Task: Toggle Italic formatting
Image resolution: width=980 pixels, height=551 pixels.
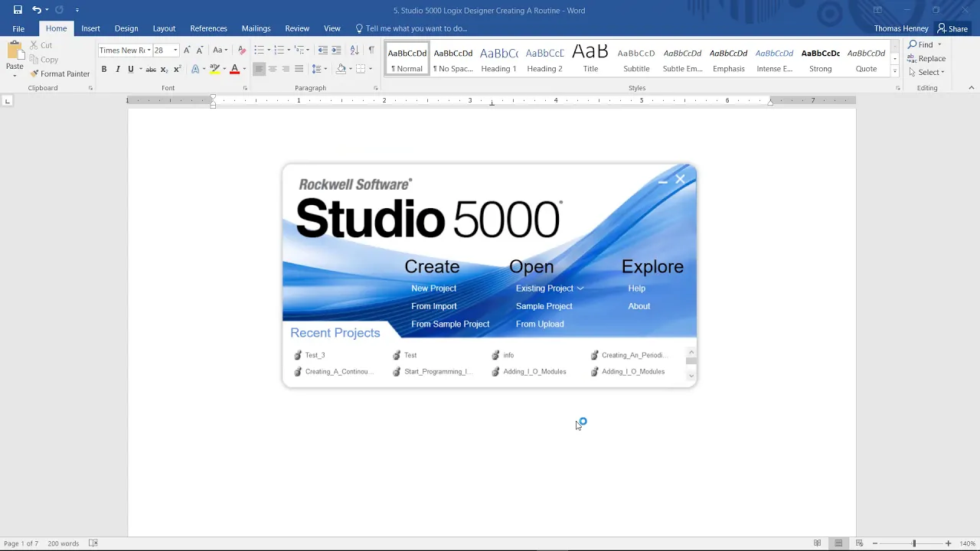Action: tap(117, 70)
